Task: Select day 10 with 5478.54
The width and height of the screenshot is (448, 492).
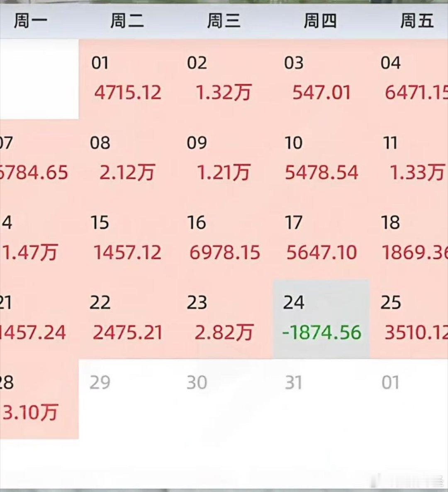Action: (x=321, y=159)
